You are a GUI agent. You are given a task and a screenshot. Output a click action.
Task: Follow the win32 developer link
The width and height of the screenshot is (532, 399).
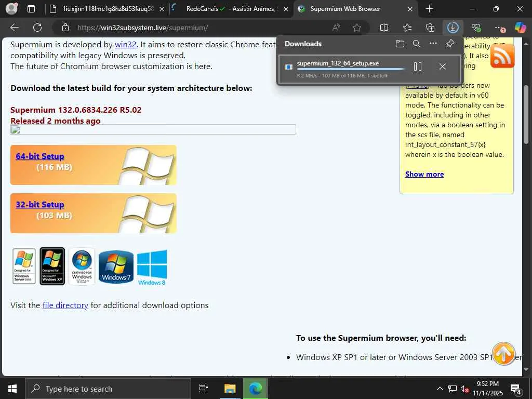click(x=126, y=45)
